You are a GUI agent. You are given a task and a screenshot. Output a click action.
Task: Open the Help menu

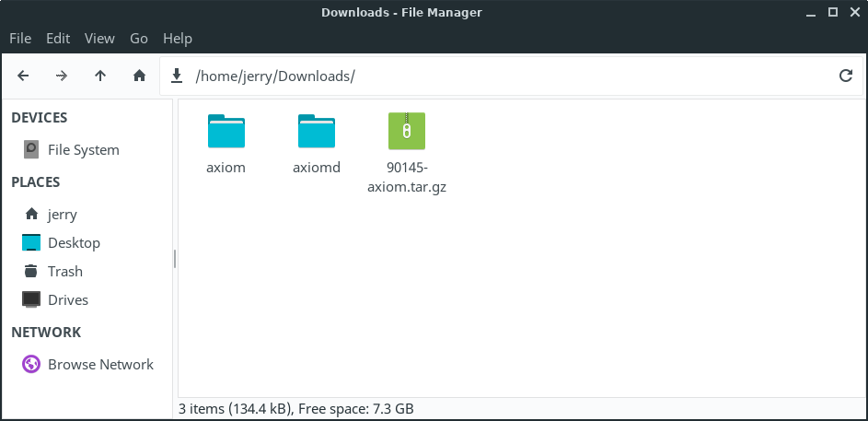pos(177,38)
